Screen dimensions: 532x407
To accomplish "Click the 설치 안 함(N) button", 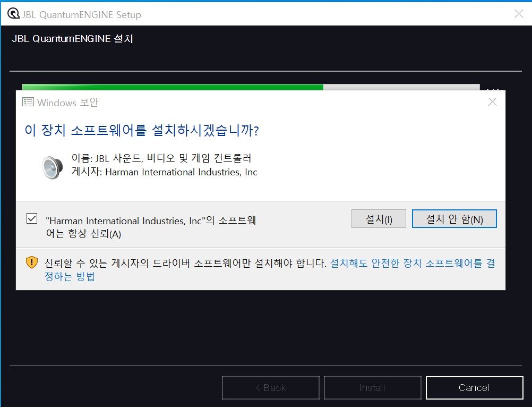I will click(454, 219).
